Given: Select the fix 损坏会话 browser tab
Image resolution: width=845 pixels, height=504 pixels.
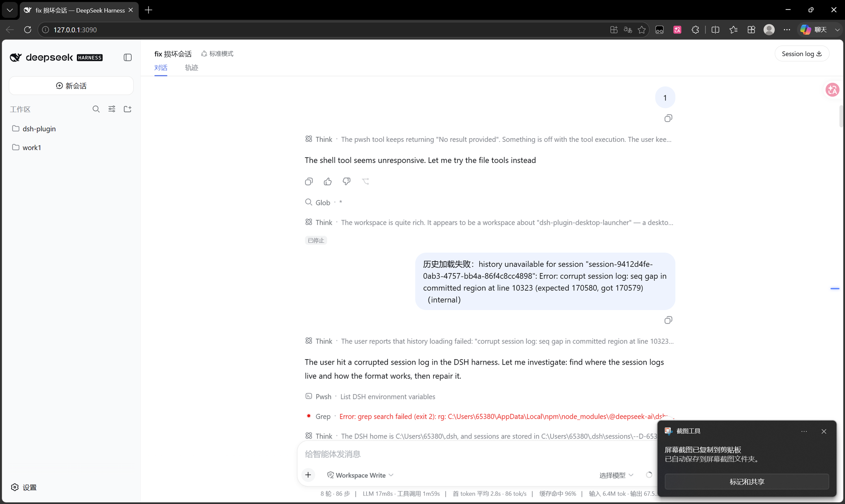Looking at the screenshot, I should click(x=79, y=10).
